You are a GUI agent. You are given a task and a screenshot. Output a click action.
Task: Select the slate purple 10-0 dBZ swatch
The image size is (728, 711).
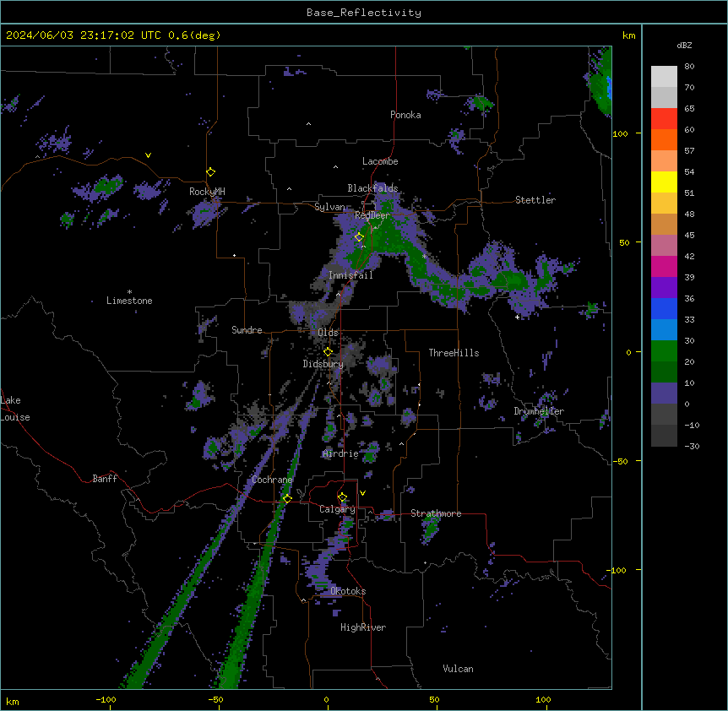coord(664,393)
